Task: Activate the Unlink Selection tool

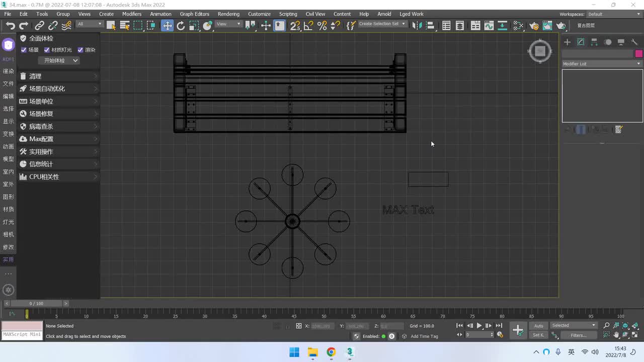Action: pos(53,26)
